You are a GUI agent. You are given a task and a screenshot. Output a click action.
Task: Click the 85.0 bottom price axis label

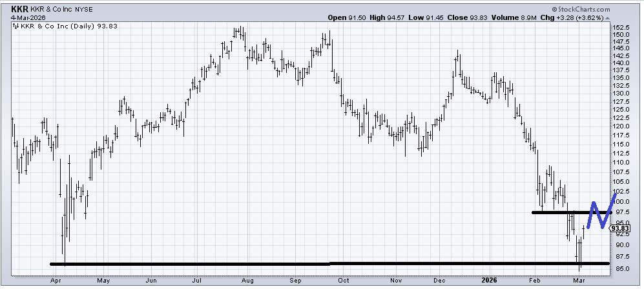click(620, 268)
